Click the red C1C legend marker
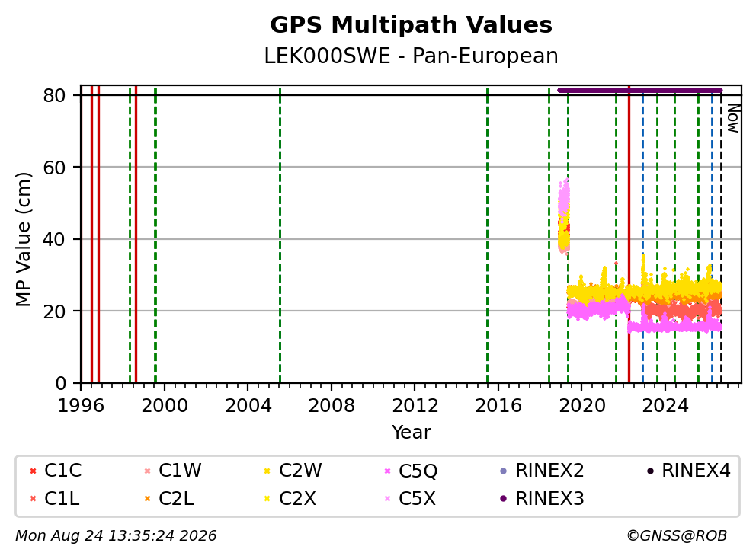 click(33, 471)
